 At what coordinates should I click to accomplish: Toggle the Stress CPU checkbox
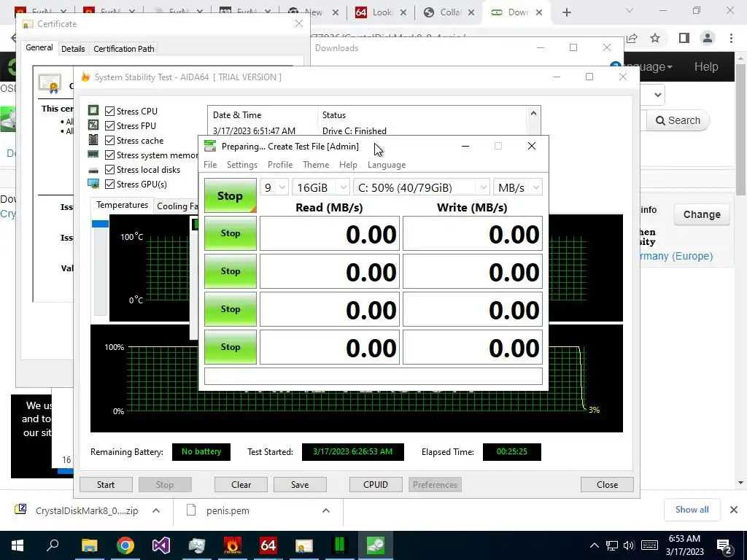pos(109,111)
